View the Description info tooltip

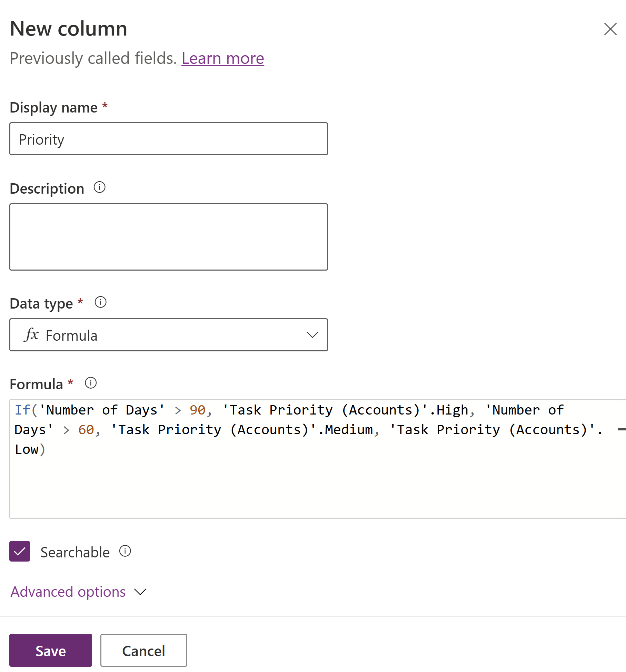100,188
